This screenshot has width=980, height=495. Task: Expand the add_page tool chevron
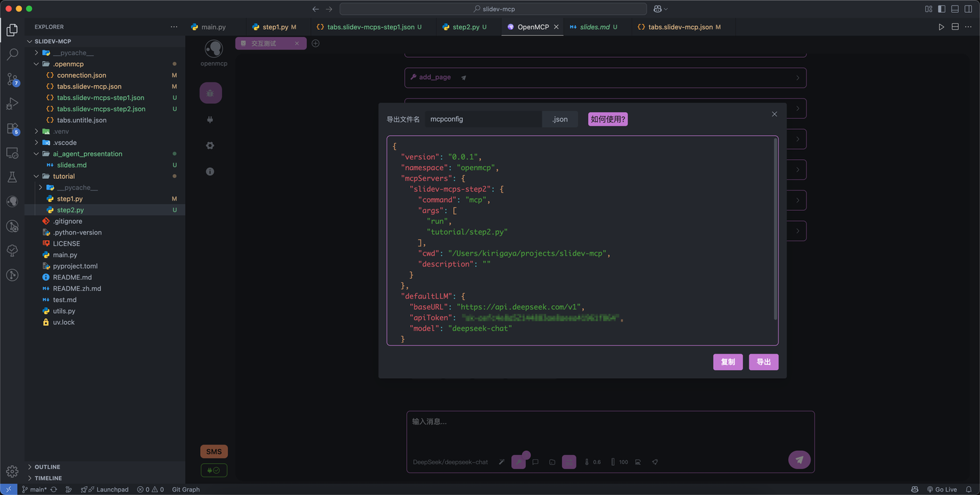coord(798,78)
